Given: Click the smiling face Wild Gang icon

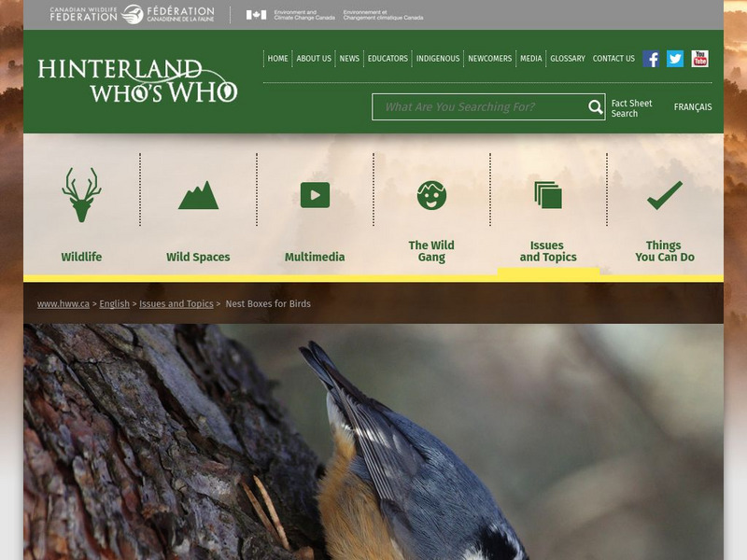Looking at the screenshot, I should coord(431,195).
